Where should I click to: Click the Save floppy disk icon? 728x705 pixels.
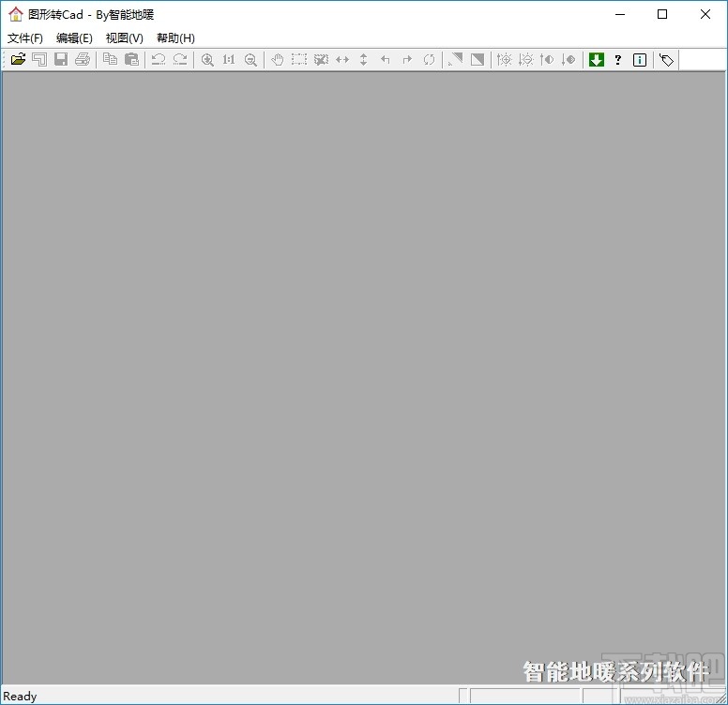61,59
